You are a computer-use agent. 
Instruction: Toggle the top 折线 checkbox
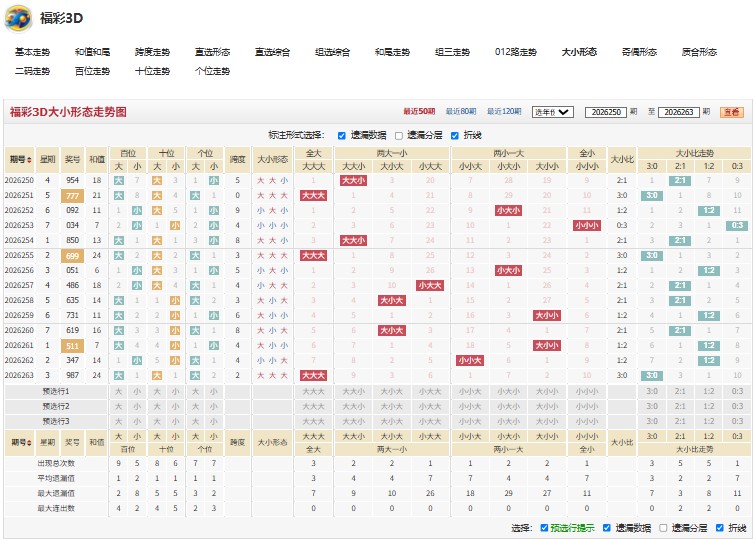(x=455, y=136)
